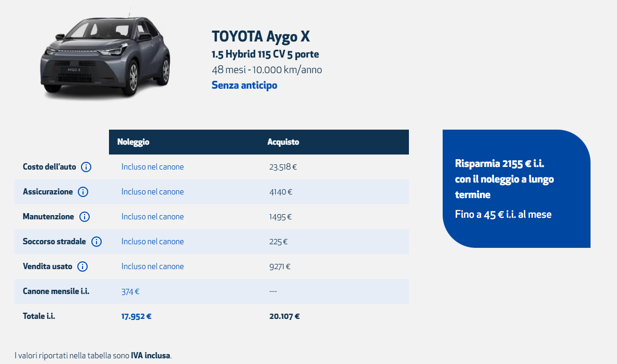Select the Acquisto column header
The height and width of the screenshot is (364, 617).
[x=283, y=142]
